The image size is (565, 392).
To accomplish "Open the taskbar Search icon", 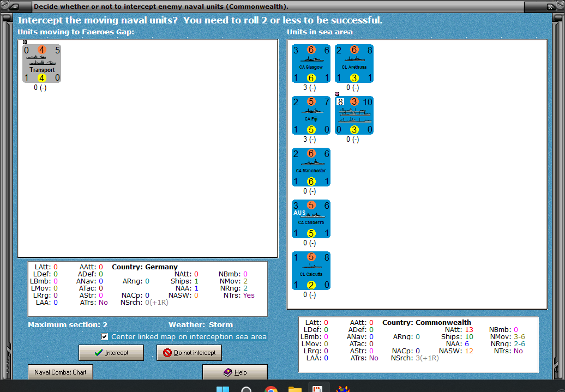I will click(x=247, y=389).
